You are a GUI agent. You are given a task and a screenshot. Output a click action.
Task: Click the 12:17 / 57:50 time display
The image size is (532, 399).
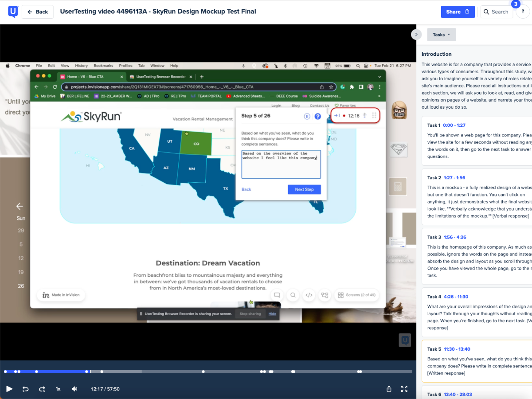tap(105, 389)
